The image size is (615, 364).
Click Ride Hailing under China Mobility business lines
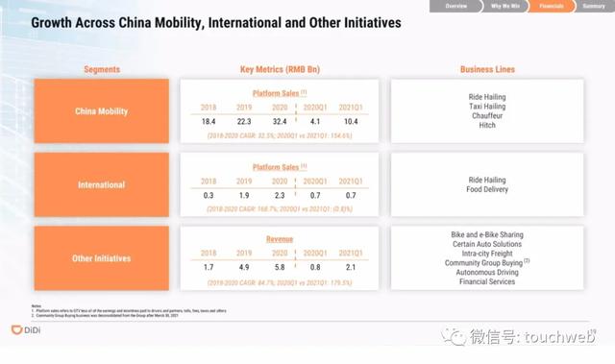pos(487,97)
